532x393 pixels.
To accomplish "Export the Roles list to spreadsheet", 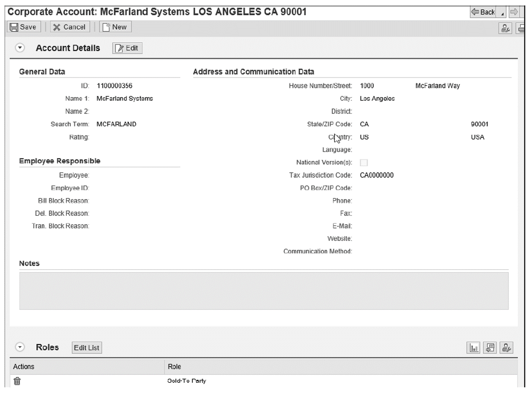I will click(x=490, y=347).
